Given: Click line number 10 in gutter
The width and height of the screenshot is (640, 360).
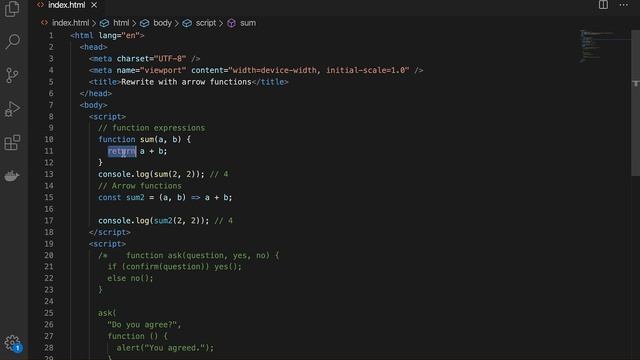Looking at the screenshot, I should (49, 140).
